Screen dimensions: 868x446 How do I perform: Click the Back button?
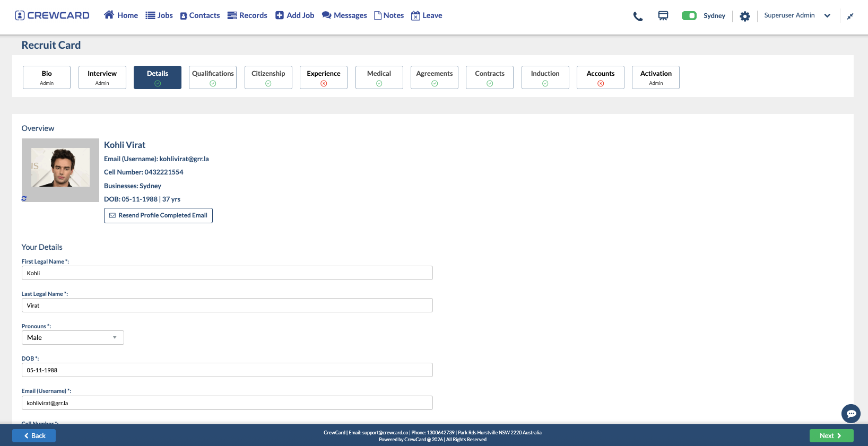pos(34,436)
